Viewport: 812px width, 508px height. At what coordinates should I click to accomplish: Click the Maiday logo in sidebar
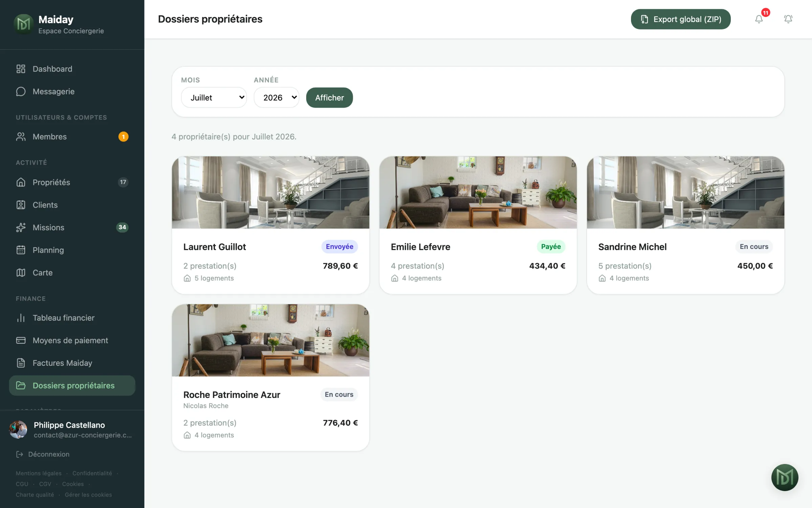pos(23,24)
